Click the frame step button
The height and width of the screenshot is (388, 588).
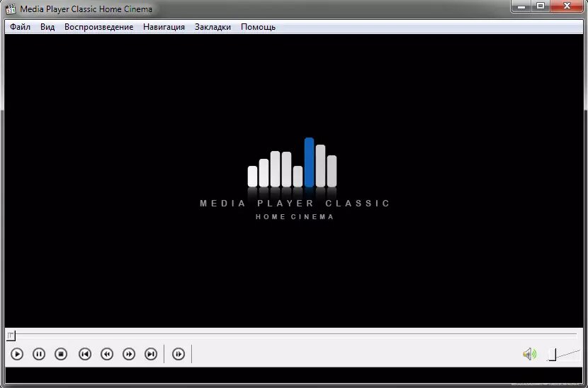click(x=179, y=354)
